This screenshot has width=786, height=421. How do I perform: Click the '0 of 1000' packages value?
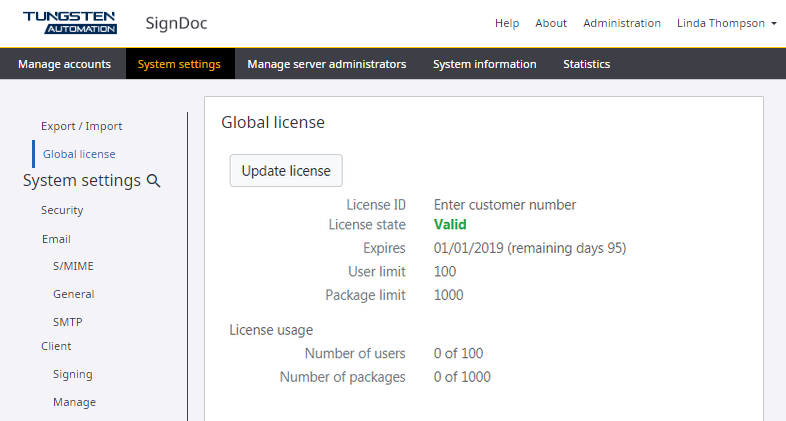[462, 377]
